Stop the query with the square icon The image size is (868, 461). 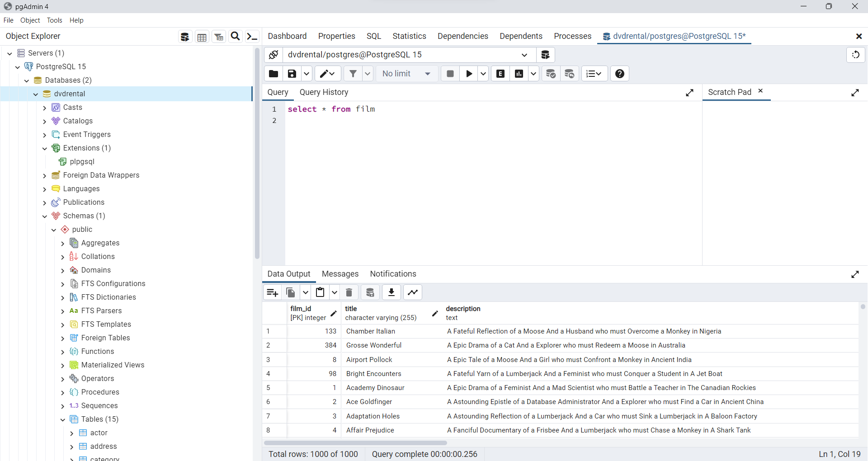450,74
